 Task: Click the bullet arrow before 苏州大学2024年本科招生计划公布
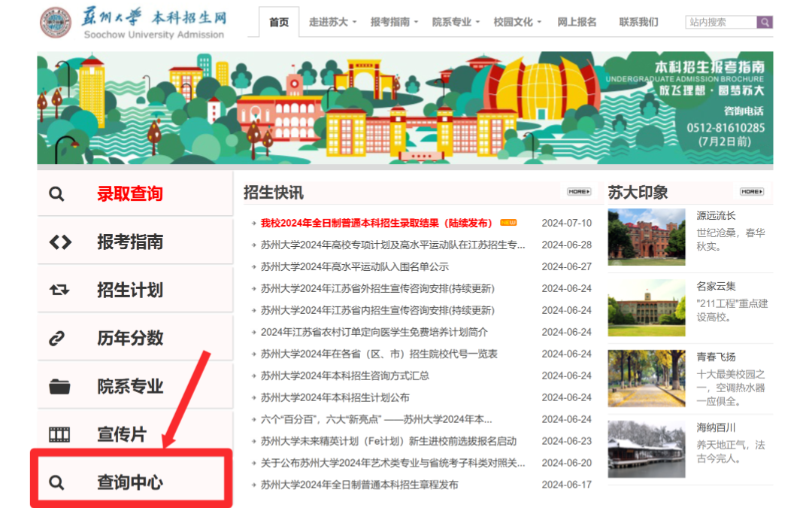point(254,397)
